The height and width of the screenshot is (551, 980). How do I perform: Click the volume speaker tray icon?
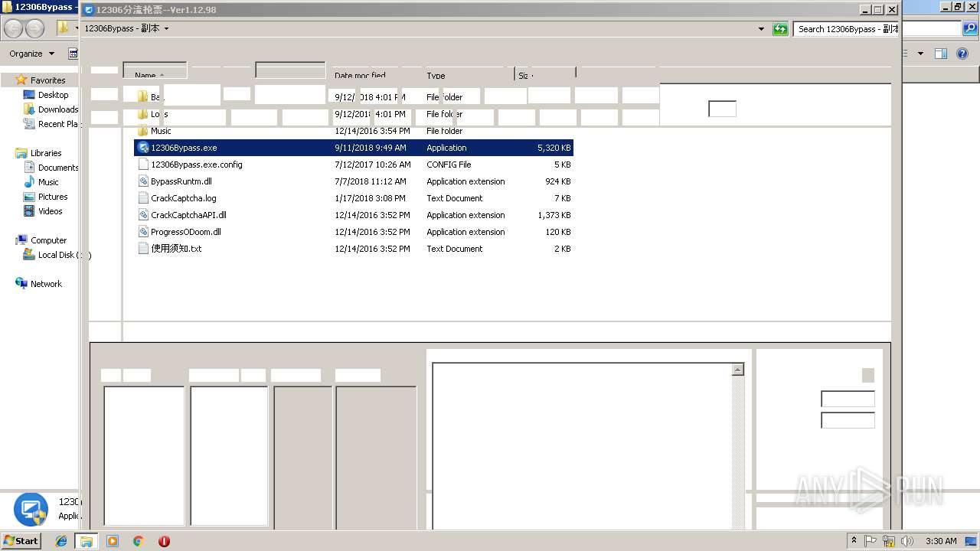tap(907, 541)
